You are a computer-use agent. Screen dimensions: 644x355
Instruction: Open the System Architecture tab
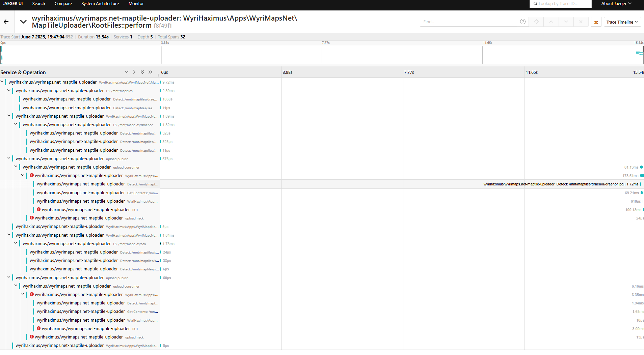click(x=100, y=4)
